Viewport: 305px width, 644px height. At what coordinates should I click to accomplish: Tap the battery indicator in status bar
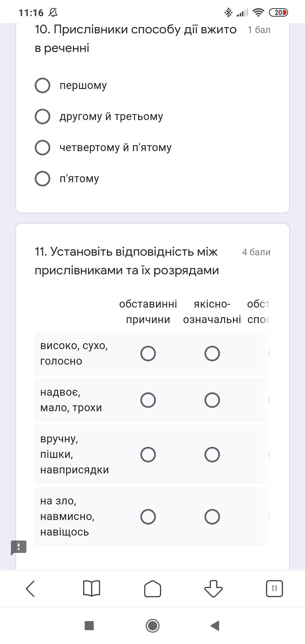pyautogui.click(x=278, y=12)
